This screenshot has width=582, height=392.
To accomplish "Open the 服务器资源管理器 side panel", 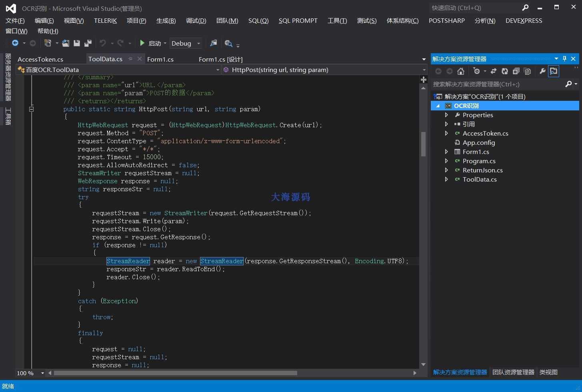I will click(x=8, y=77).
